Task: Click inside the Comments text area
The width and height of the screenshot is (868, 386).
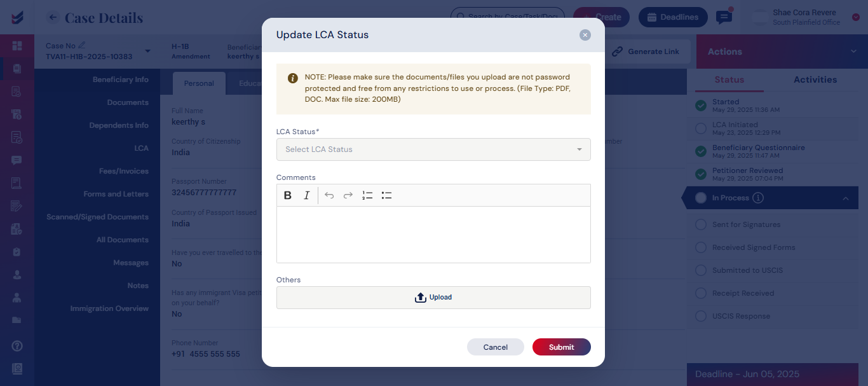Action: coord(433,235)
